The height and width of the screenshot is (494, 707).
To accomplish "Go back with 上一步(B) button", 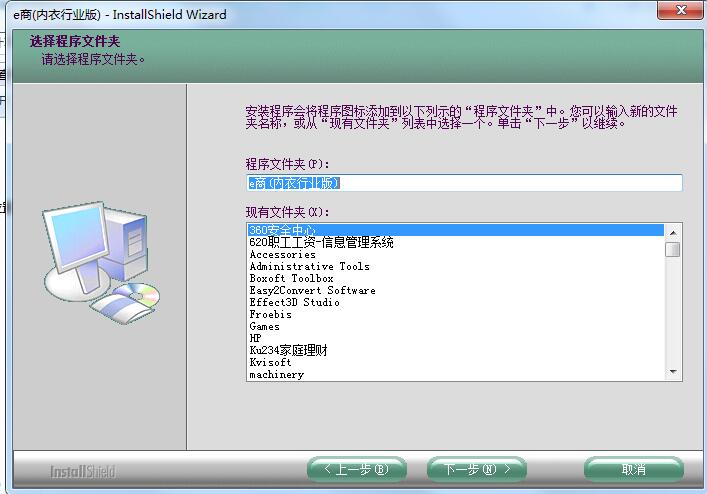I will coord(357,470).
